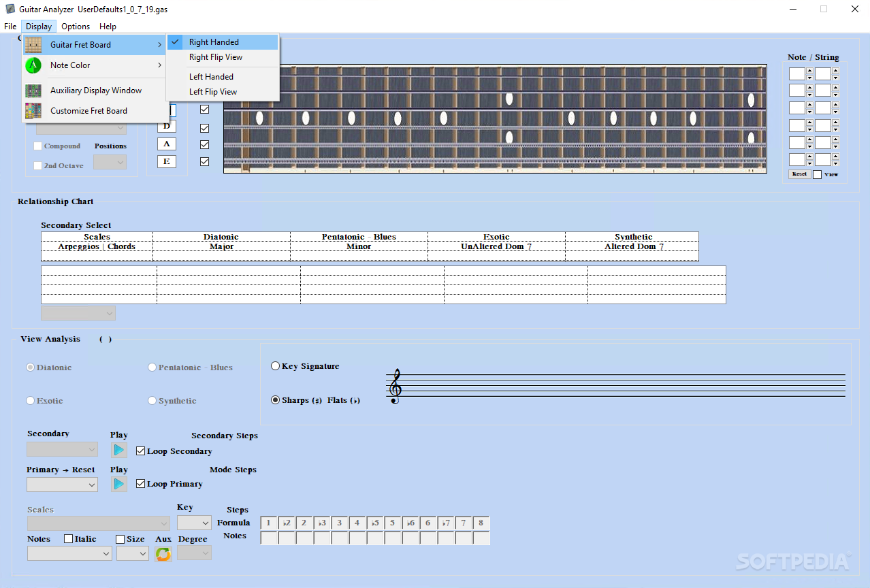The width and height of the screenshot is (870, 588).
Task: Open the Key dropdown
Action: click(x=194, y=523)
